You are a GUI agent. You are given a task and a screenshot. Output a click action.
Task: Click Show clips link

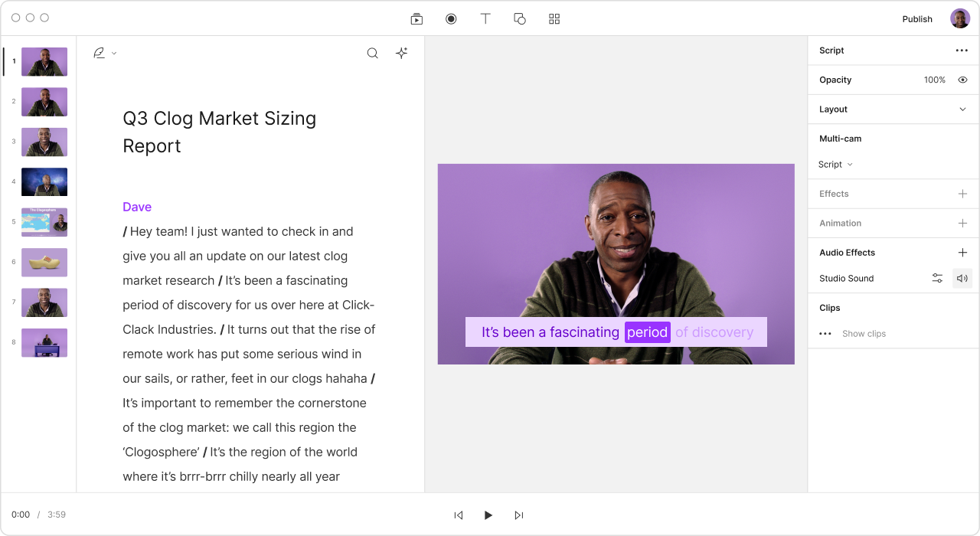coord(864,334)
